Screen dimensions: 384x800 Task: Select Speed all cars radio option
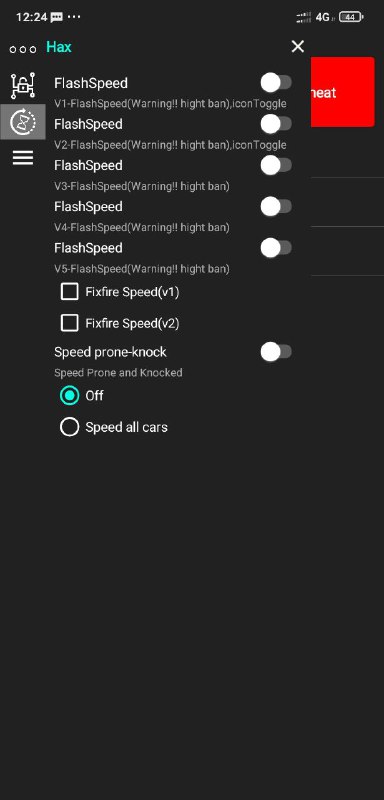[69, 427]
